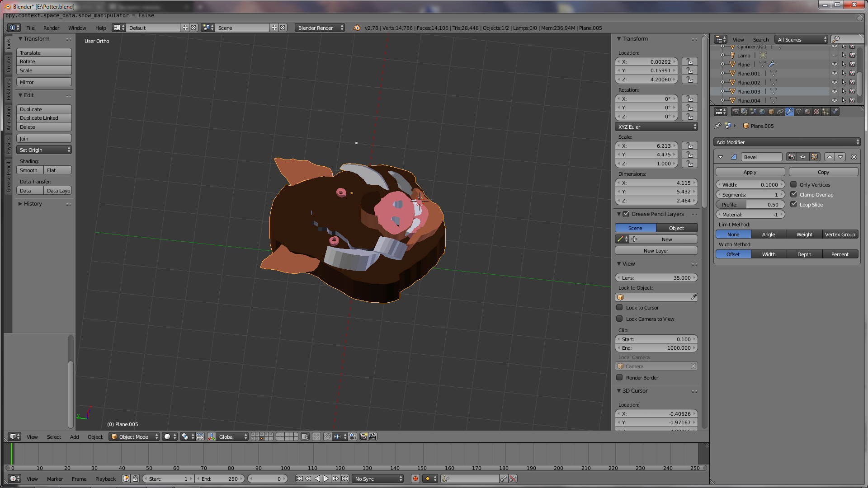Open the Texture properties checker icon

[816, 112]
